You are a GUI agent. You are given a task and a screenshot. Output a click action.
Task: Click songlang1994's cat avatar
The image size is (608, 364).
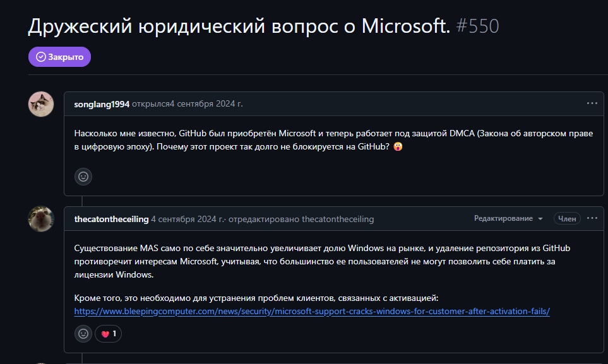41,104
